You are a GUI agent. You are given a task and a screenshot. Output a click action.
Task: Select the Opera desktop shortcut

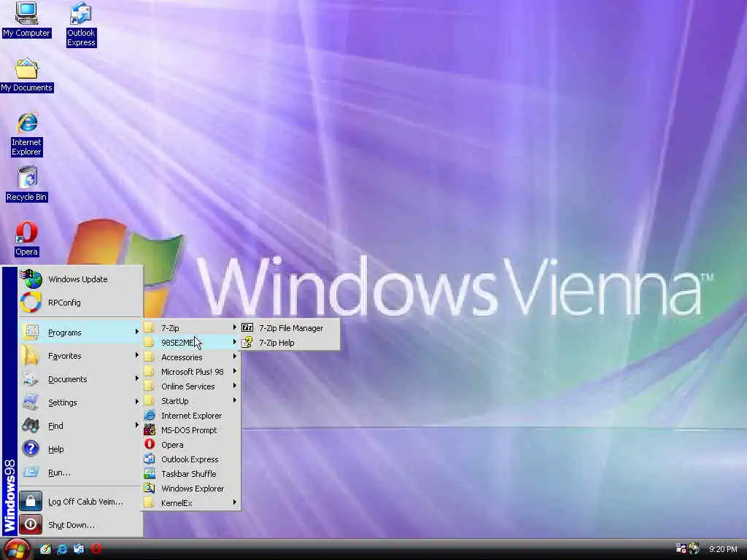coord(27,238)
